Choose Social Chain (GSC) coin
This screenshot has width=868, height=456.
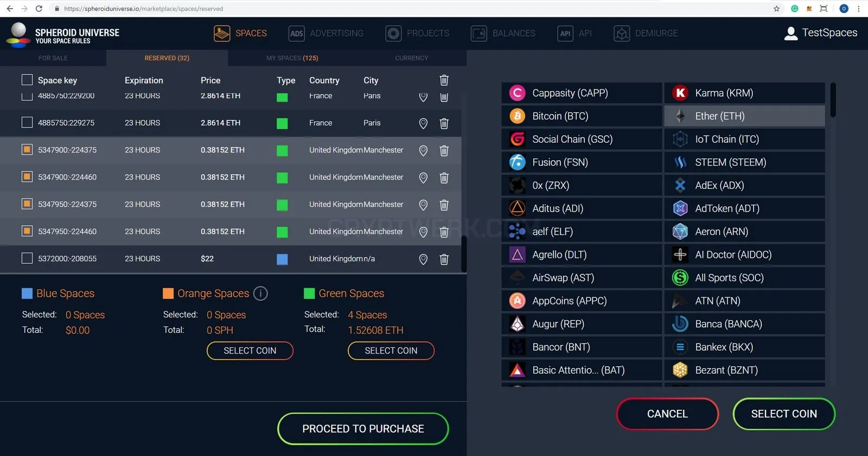coord(582,140)
